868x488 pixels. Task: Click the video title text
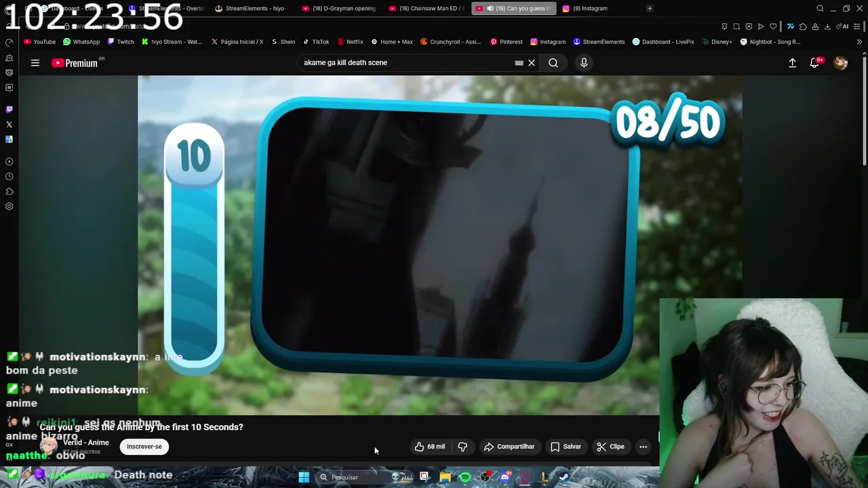pyautogui.click(x=141, y=427)
